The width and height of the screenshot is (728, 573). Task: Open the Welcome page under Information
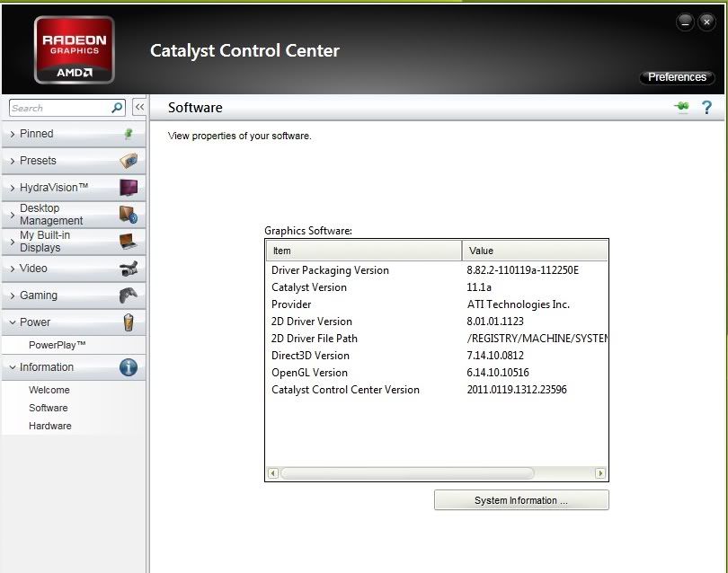49,390
